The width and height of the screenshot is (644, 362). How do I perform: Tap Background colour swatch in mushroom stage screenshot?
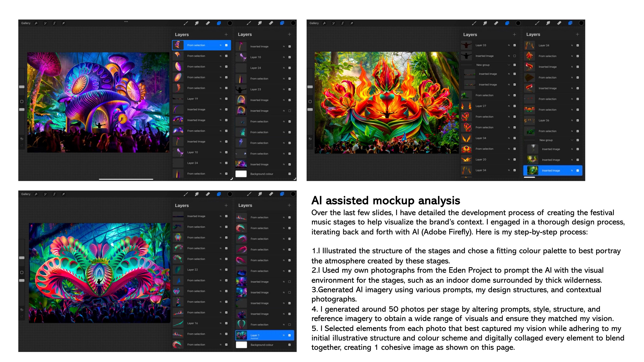point(241,174)
